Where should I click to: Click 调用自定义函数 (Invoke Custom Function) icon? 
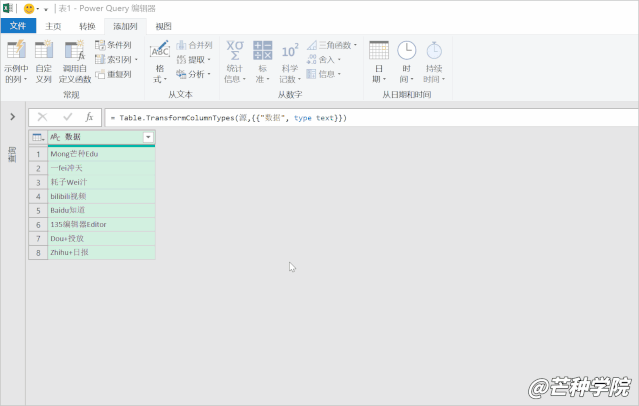click(75, 52)
